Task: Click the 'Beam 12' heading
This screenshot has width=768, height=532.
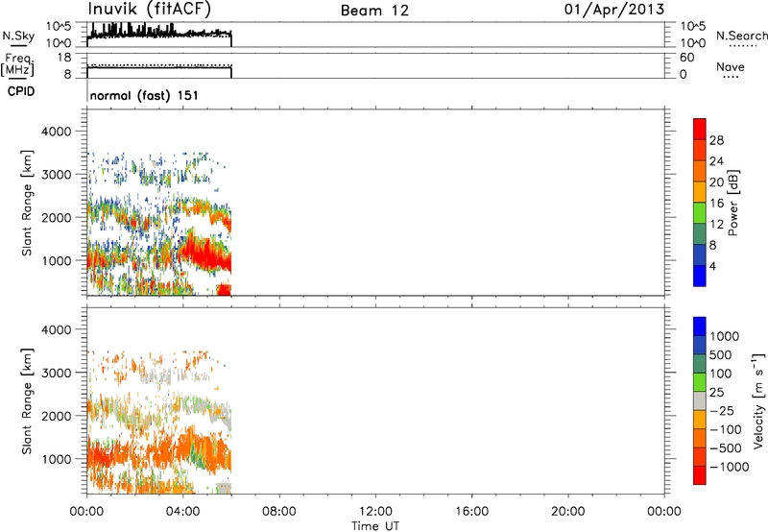Action: click(374, 11)
